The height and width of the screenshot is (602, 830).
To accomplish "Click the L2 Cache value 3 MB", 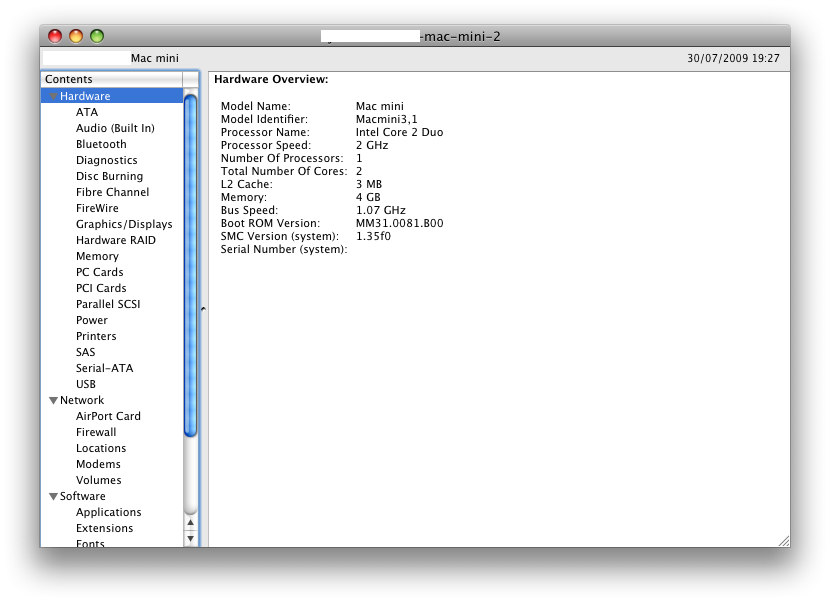I will [368, 184].
